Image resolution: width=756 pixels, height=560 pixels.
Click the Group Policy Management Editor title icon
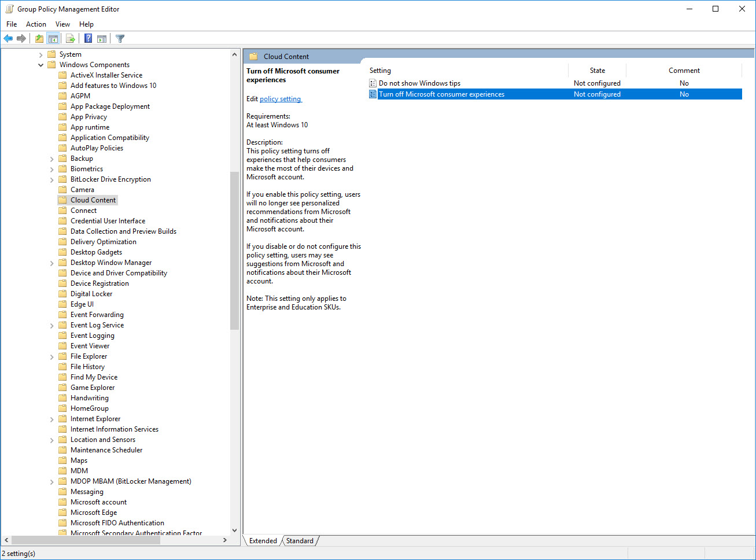[x=9, y=9]
